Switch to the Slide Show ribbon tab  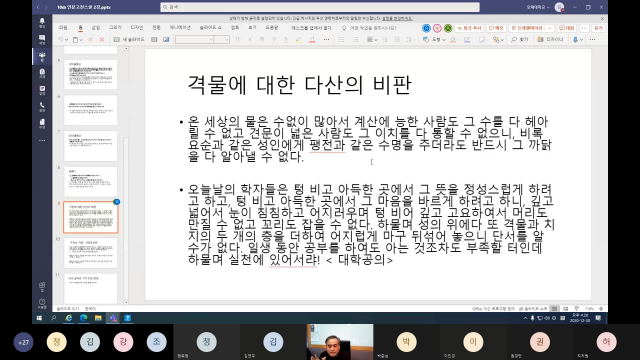click(x=211, y=28)
